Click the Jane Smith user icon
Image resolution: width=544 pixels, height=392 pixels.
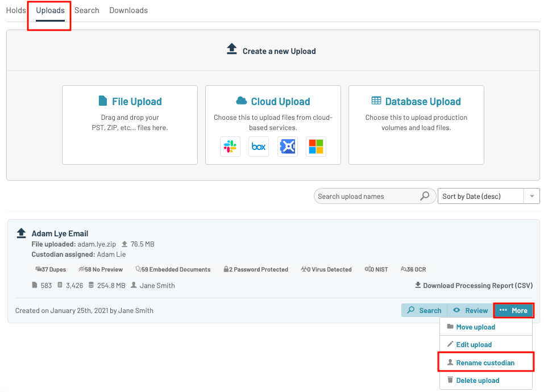134,285
